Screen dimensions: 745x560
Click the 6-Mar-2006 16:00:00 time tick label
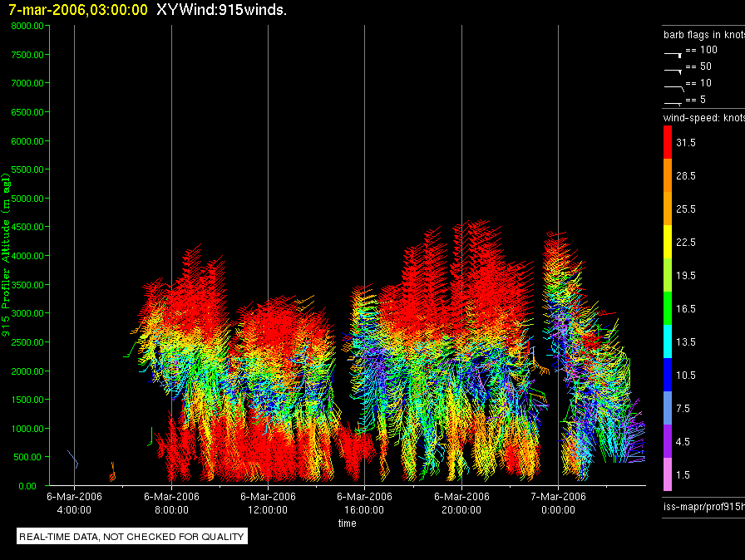pos(364,503)
